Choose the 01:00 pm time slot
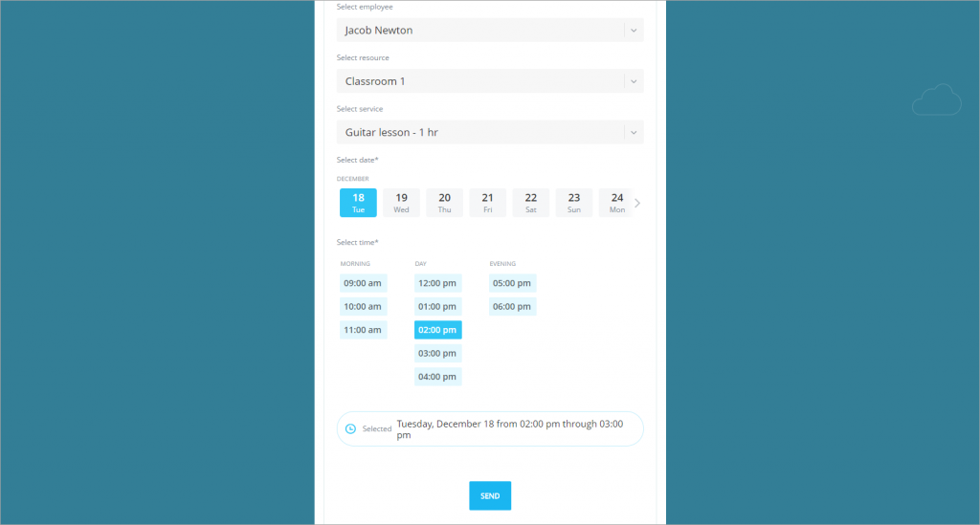Screen dimensions: 980x525 pos(438,307)
